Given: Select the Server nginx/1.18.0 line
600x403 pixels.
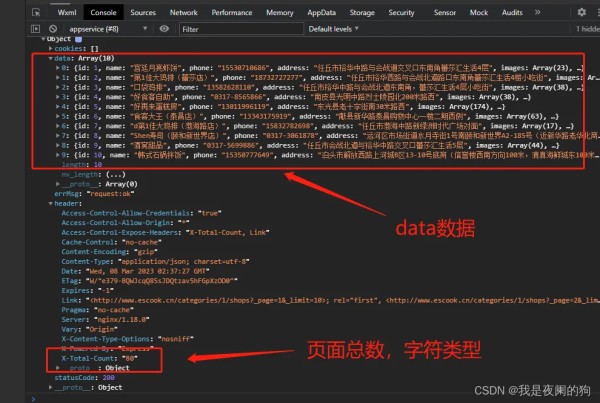Looking at the screenshot, I should (105, 320).
